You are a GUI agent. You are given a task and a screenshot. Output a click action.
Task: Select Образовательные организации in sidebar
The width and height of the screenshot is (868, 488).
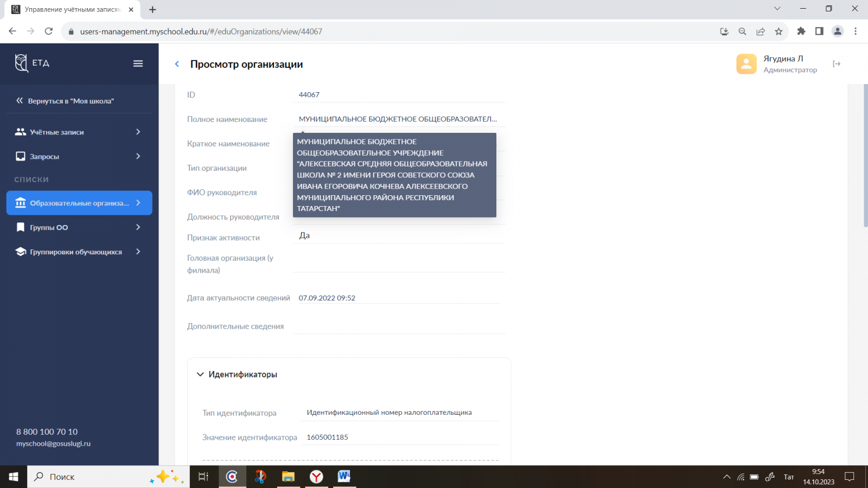tap(79, 203)
